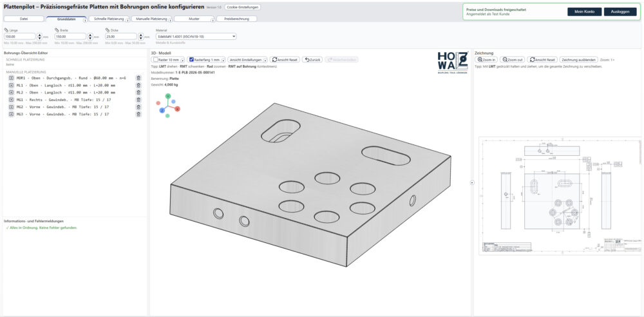644x317 pixels.
Task: Delete the MG2 Vorne Gewindebohrung entry
Action: pyautogui.click(x=138, y=107)
